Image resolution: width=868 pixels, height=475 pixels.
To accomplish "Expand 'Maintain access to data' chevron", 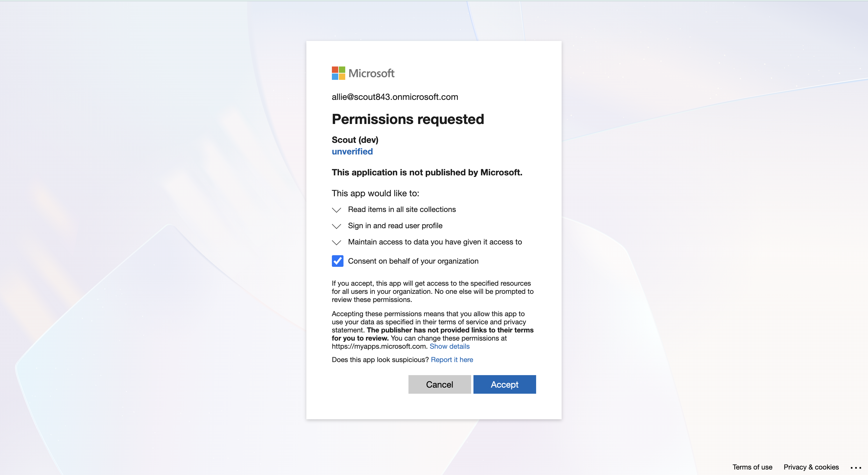I will tap(336, 242).
